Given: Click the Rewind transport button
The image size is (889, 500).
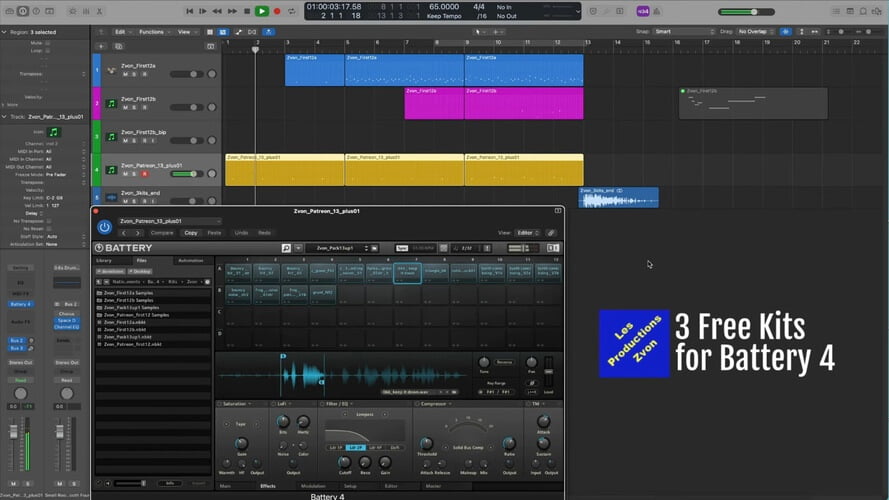Looking at the screenshot, I should point(217,11).
